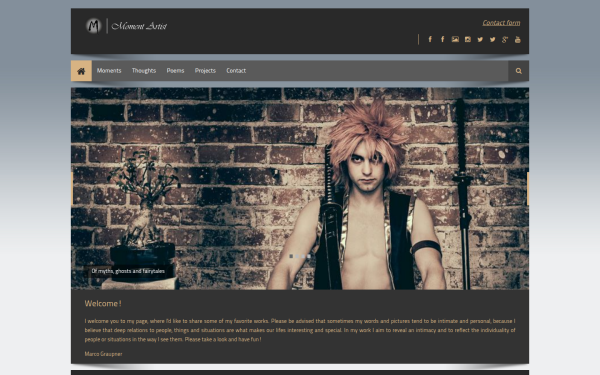Screen dimensions: 600x375
Task: Open the search magnifier icon
Action: coord(518,71)
